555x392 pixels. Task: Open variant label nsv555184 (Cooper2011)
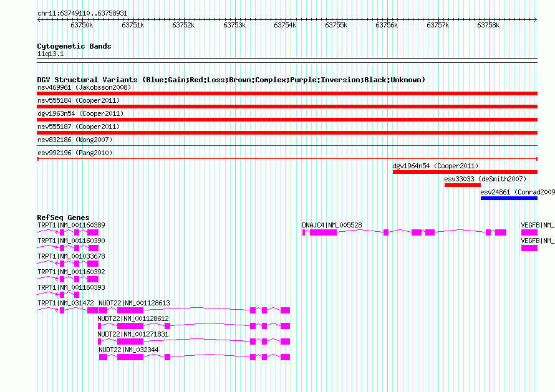(79, 100)
